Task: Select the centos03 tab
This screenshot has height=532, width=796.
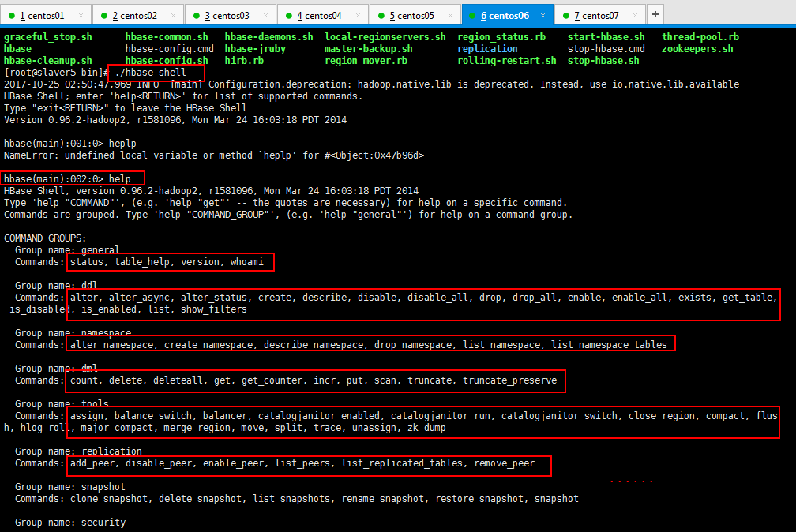Action: click(227, 15)
